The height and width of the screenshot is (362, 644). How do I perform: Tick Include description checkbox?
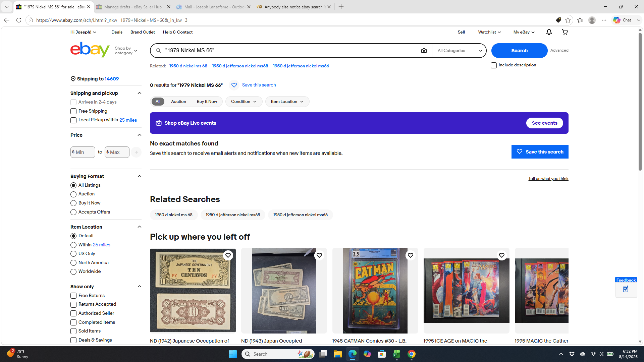[x=494, y=65]
